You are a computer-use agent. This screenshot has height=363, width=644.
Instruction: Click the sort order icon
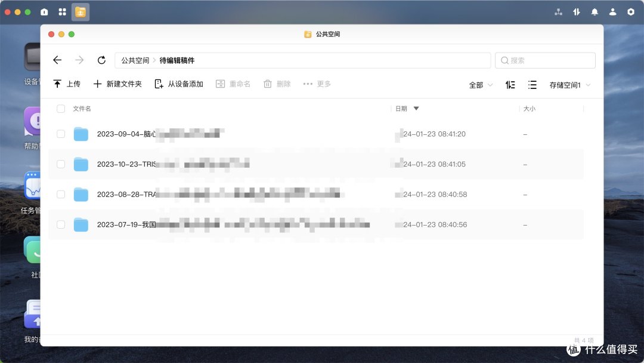coord(510,85)
